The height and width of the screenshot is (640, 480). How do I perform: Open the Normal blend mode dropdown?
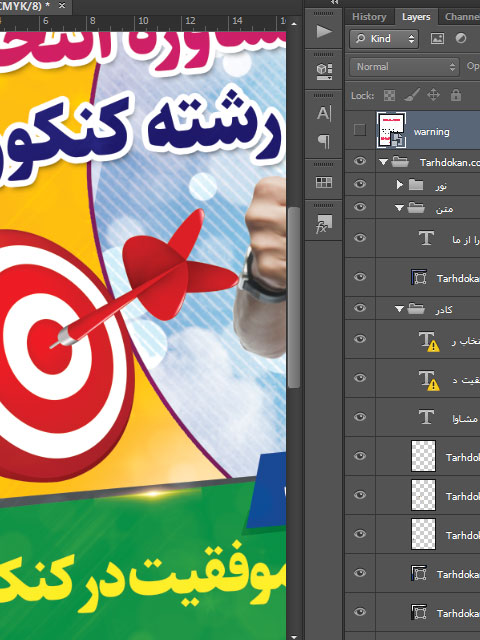point(404,67)
